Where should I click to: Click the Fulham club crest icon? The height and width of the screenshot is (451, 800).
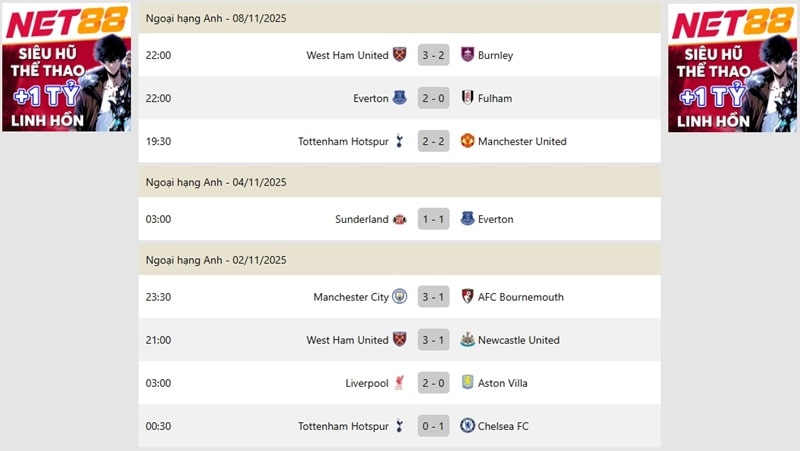click(x=467, y=98)
